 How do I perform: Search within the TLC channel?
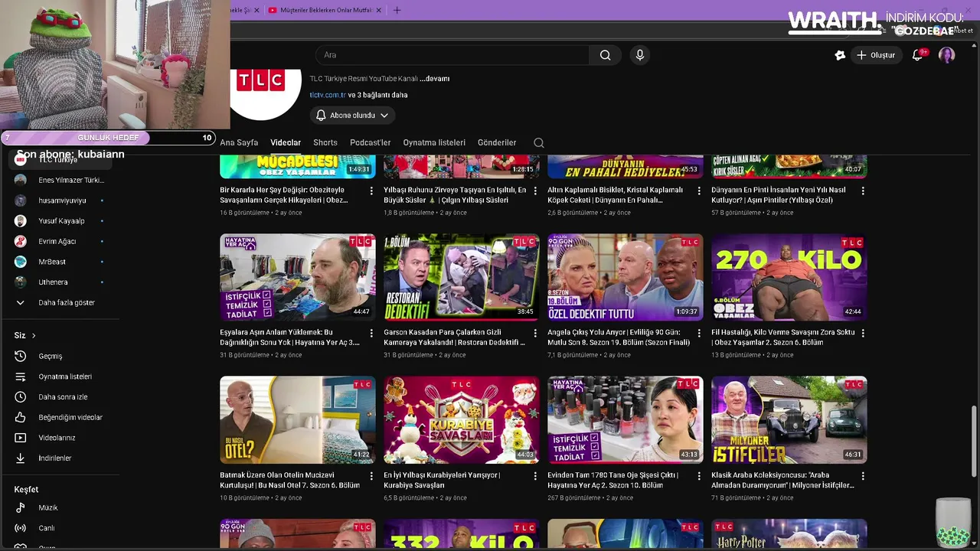[539, 142]
